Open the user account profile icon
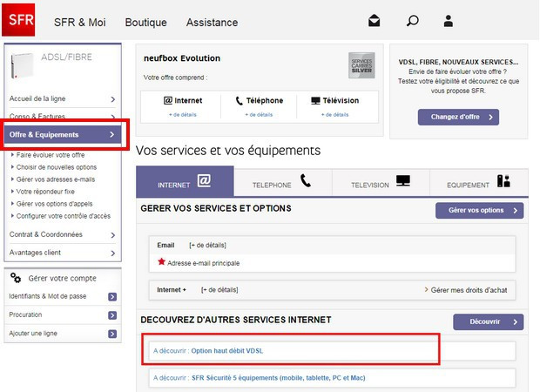Image resolution: width=540 pixels, height=392 pixels. 448,21
